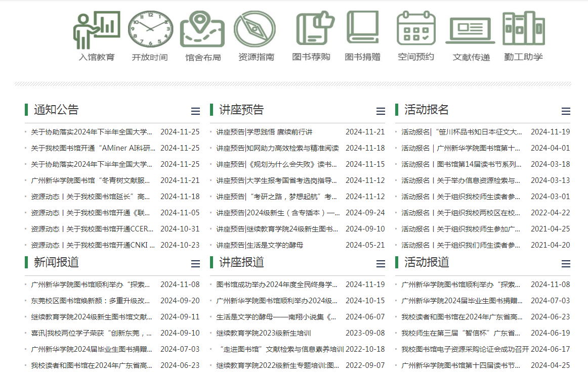Click the 空间预约 calendar icon
588x376 pixels.
coord(416,28)
